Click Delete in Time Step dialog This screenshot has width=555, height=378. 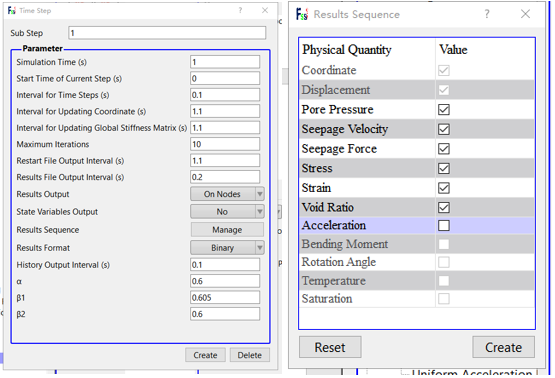250,355
